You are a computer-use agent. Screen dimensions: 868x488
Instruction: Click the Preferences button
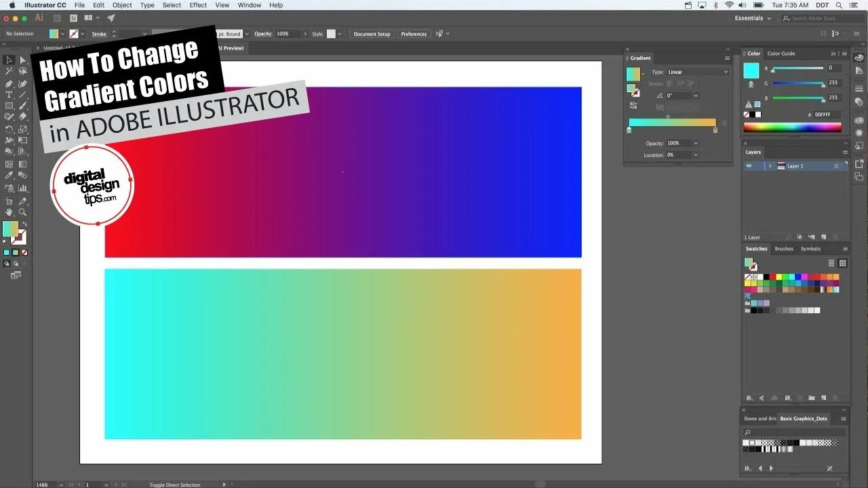pyautogui.click(x=414, y=34)
